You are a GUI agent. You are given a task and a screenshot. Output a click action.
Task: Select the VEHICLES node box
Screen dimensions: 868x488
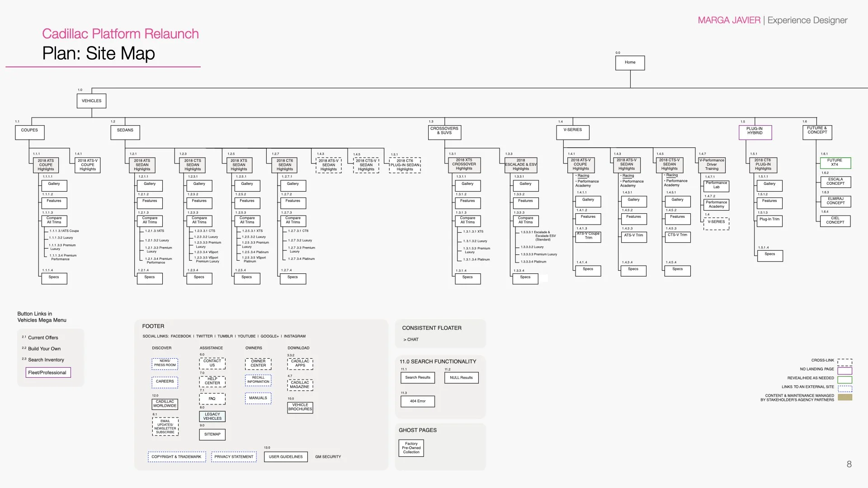pyautogui.click(x=91, y=101)
